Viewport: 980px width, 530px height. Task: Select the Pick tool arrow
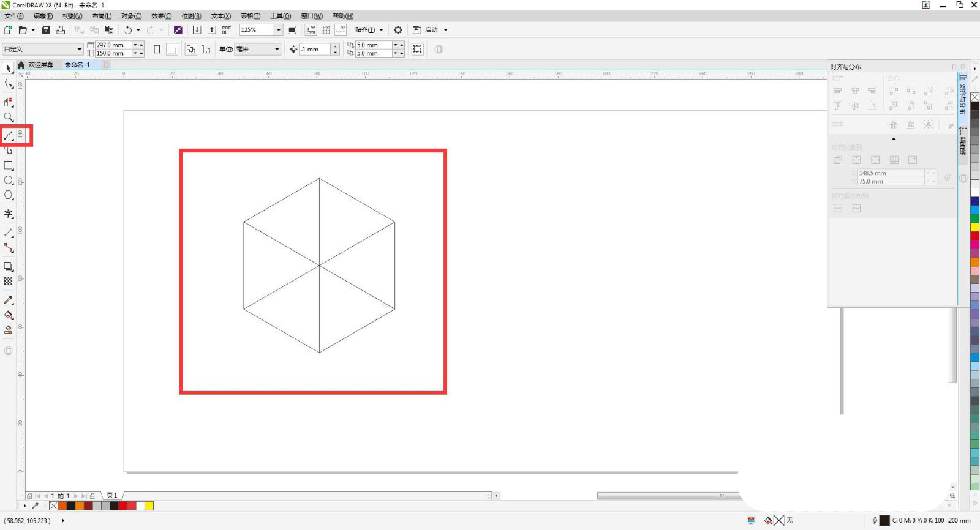click(9, 69)
